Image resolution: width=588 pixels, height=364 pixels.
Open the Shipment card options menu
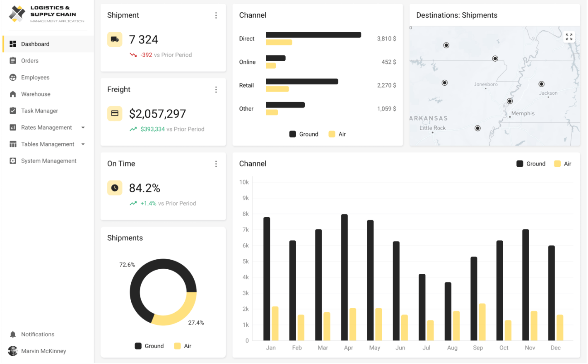coord(216,15)
